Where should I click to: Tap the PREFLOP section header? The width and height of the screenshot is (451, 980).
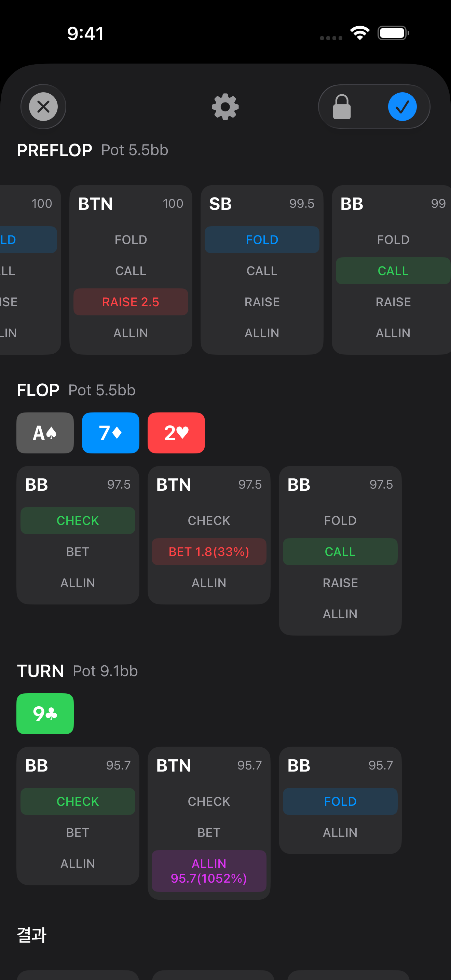click(54, 150)
